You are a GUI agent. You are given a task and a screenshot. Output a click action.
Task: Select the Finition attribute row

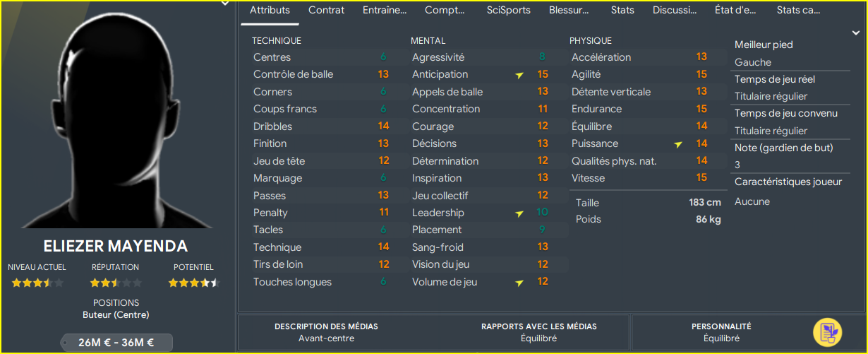point(321,143)
